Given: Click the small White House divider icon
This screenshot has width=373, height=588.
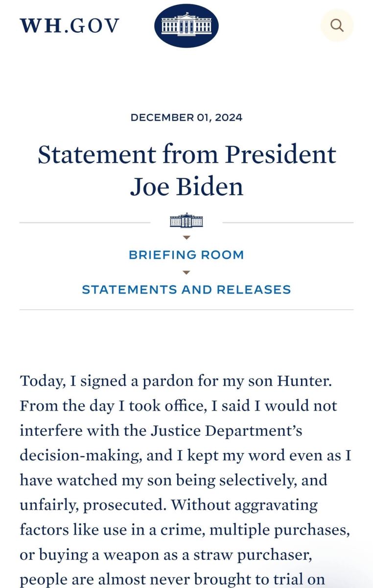Looking at the screenshot, I should point(186,221).
